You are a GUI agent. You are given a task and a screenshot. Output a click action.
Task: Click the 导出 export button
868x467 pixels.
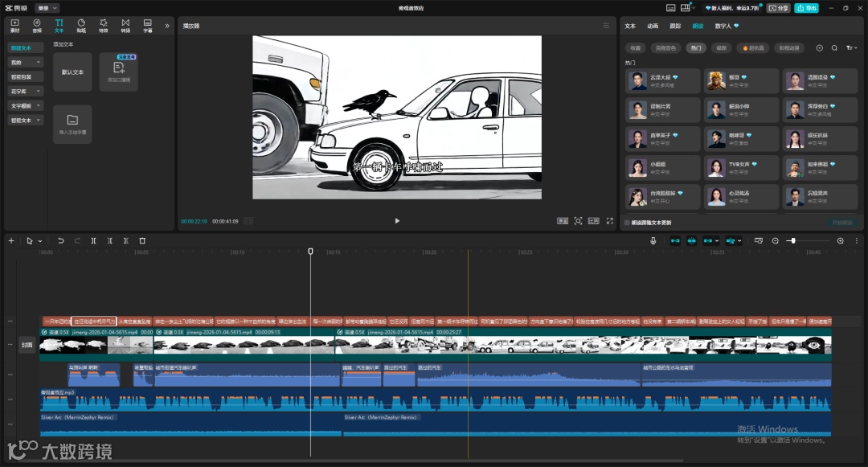coord(806,7)
